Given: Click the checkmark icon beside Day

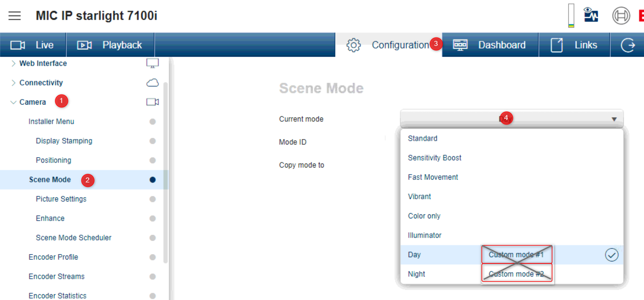Looking at the screenshot, I should click(x=612, y=255).
